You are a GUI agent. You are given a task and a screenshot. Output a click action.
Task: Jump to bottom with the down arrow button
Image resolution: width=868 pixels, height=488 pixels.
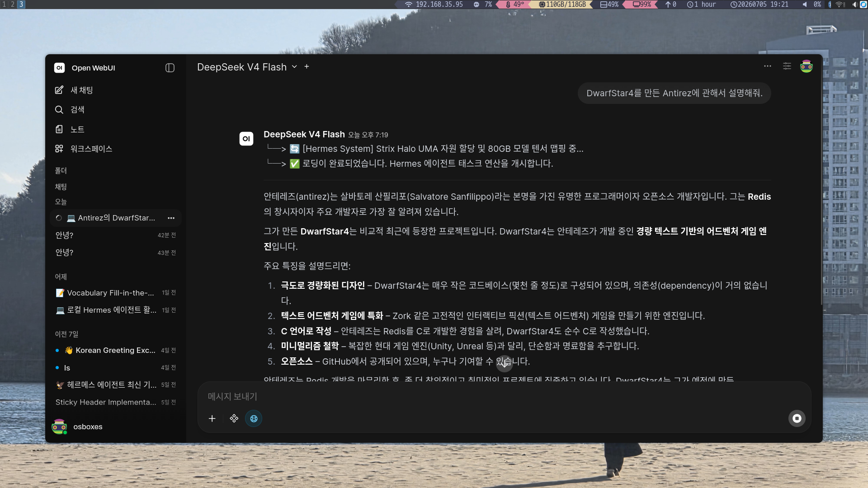pyautogui.click(x=505, y=363)
